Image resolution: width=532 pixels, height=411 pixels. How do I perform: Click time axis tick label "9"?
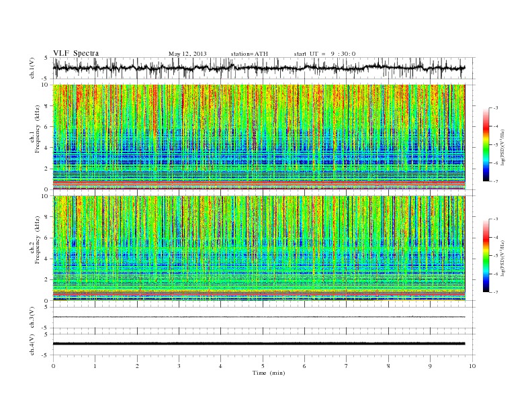pyautogui.click(x=430, y=366)
